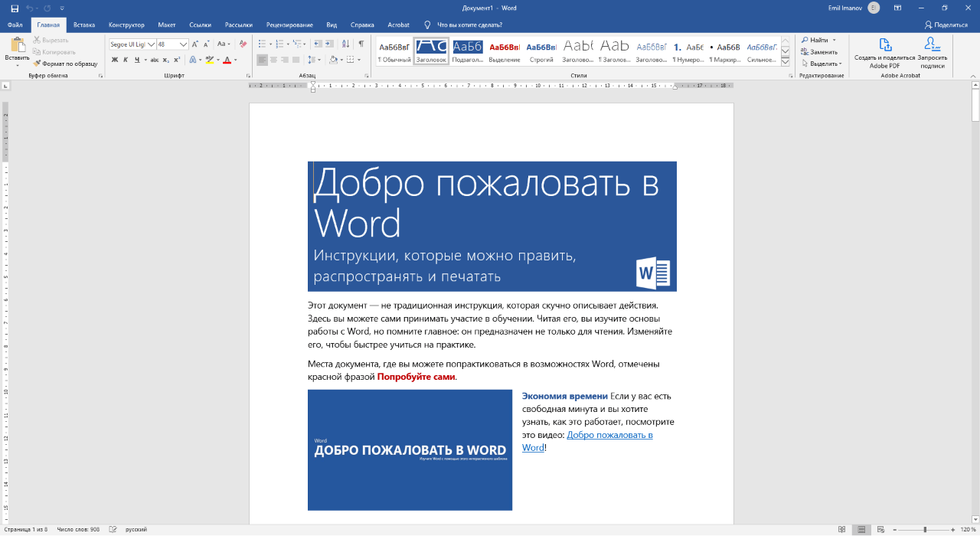The image size is (980, 536).
Task: Toggle italic formatting (К)
Action: 125,60
